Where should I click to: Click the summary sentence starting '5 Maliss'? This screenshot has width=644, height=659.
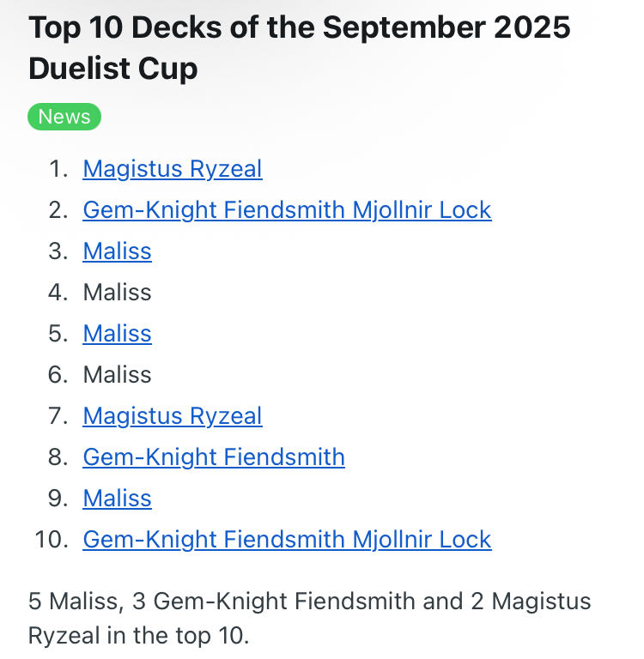[x=309, y=602]
